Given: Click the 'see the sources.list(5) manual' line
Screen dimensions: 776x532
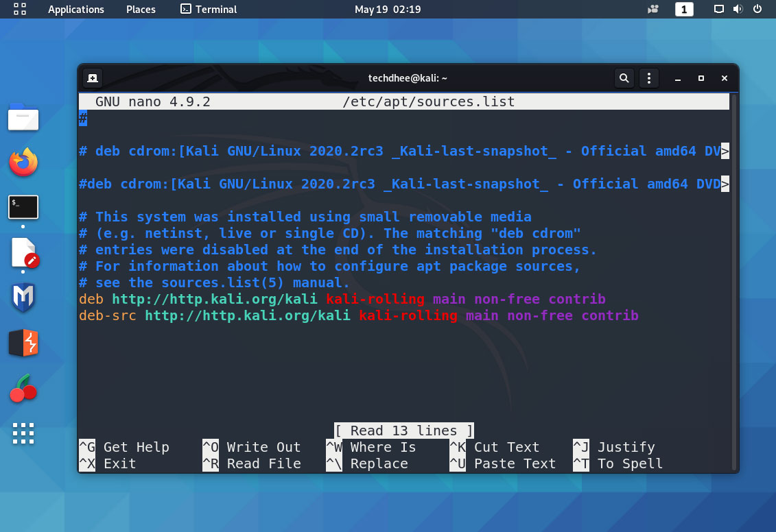Looking at the screenshot, I should tap(214, 283).
